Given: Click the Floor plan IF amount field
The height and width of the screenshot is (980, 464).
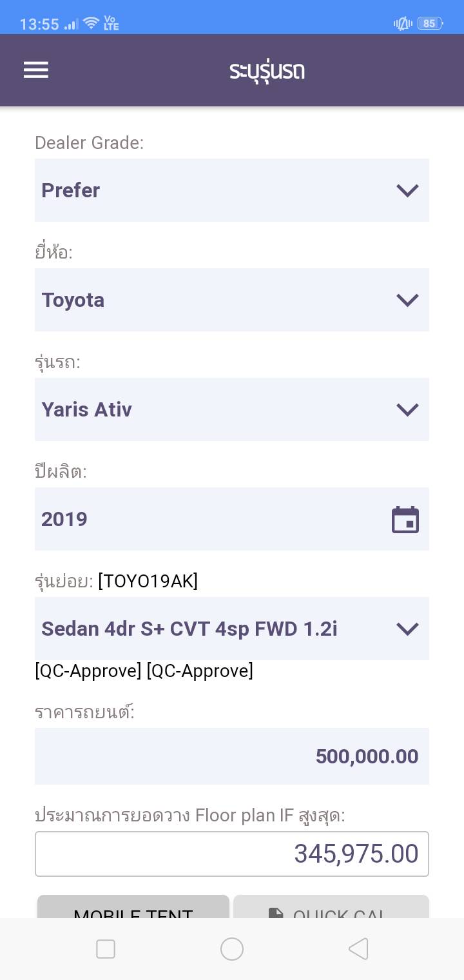Looking at the screenshot, I should [232, 854].
